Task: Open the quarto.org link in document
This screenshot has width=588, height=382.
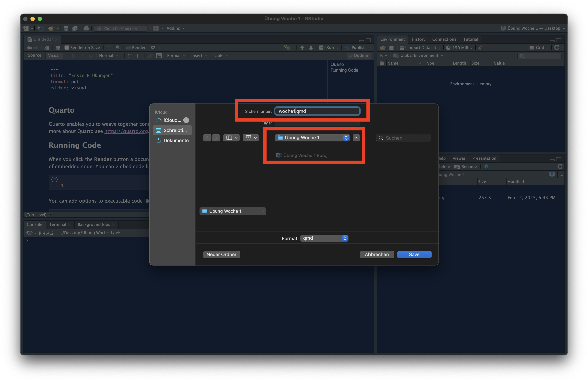Action: (x=126, y=131)
